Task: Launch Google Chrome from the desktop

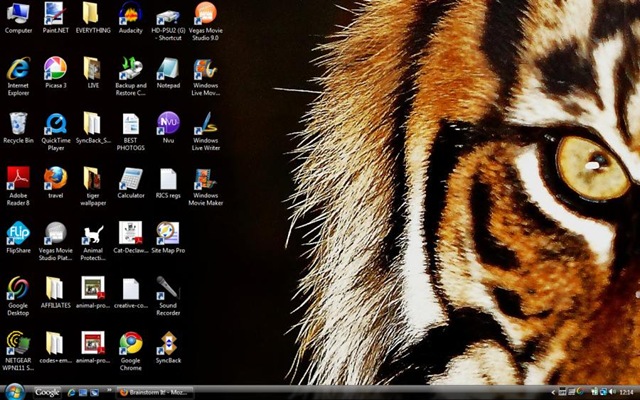Action: tap(131, 351)
